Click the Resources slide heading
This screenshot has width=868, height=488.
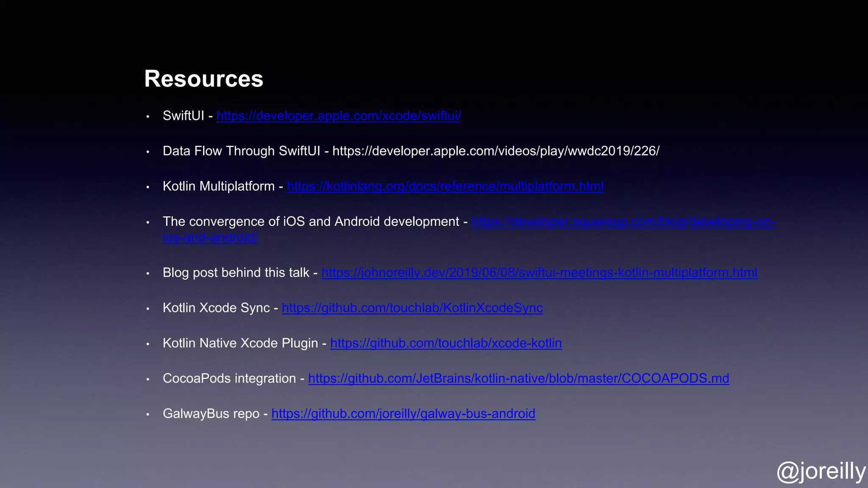click(x=203, y=79)
